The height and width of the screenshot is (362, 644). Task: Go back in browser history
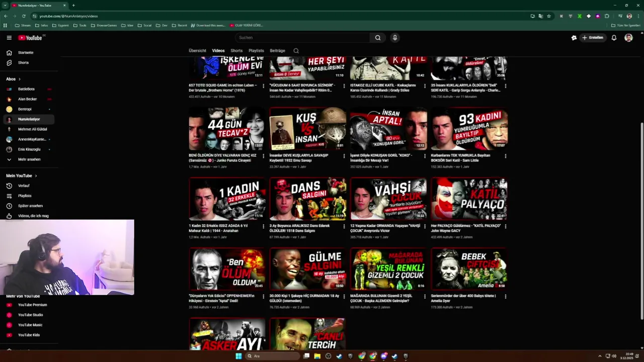(x=6, y=16)
